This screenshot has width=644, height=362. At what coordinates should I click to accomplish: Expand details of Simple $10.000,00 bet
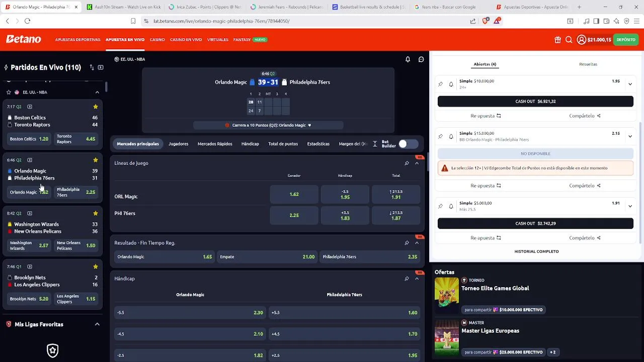point(630,84)
